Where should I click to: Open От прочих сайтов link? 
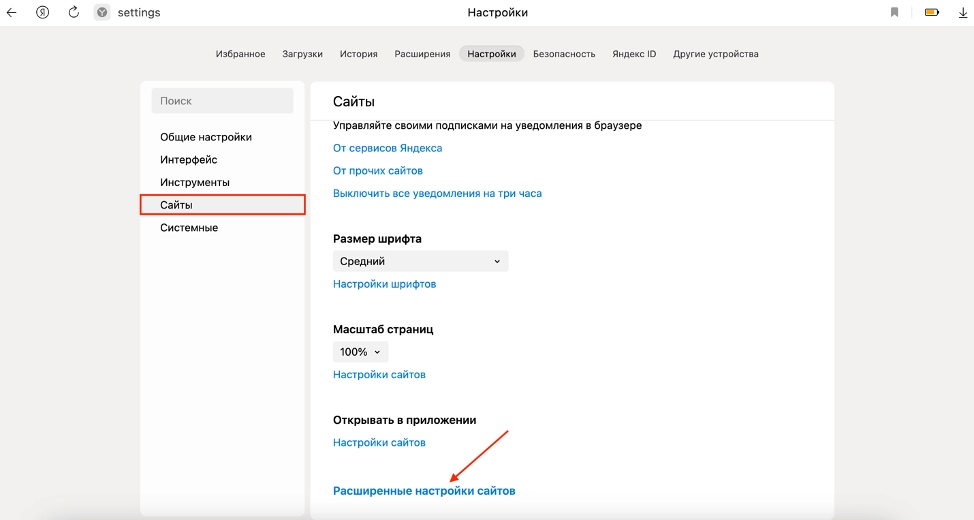[x=378, y=171]
